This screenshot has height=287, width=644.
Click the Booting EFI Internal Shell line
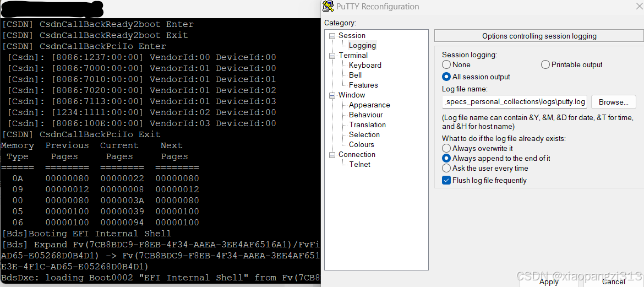pyautogui.click(x=86, y=234)
